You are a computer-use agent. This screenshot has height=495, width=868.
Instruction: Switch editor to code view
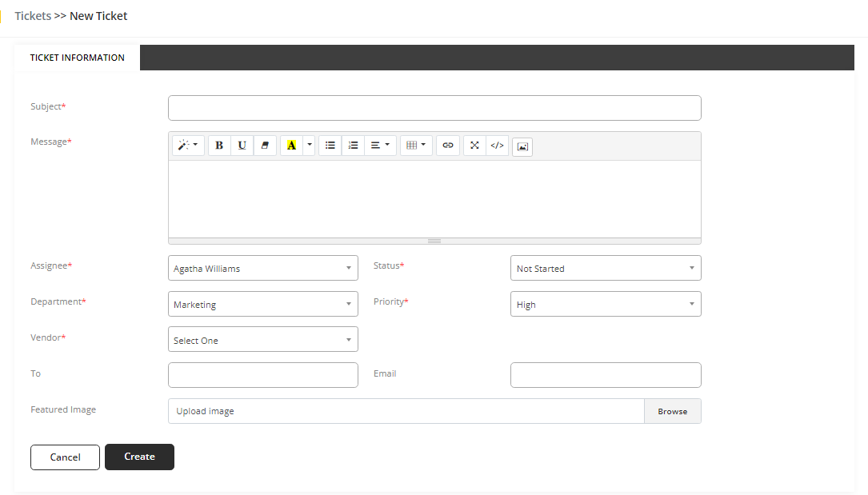coord(497,146)
